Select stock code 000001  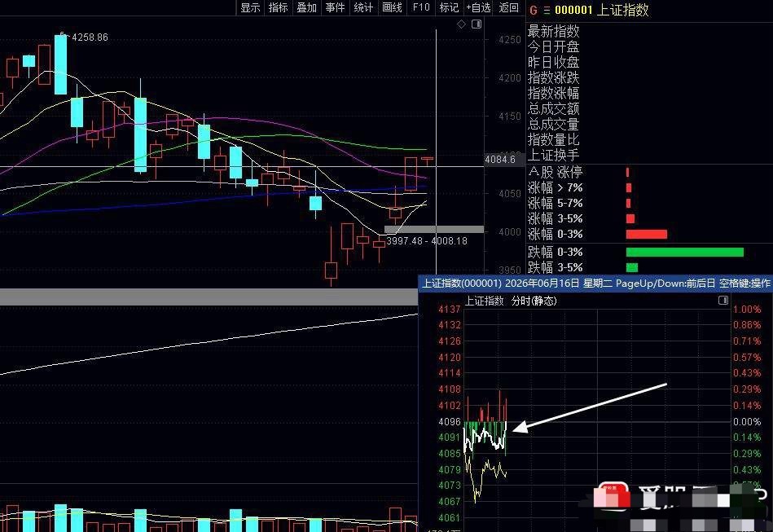tap(573, 10)
